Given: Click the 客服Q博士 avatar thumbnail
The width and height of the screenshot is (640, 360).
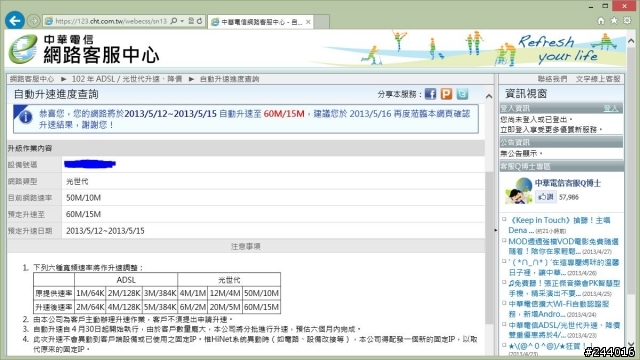Looking at the screenshot, I should (518, 191).
